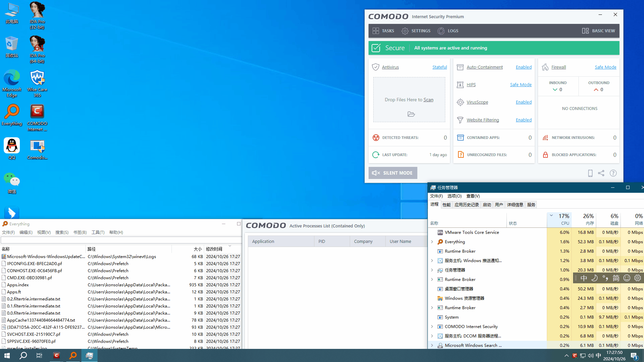Switch to the 性能 tab in Task Manager
The height and width of the screenshot is (362, 644).
click(x=446, y=205)
